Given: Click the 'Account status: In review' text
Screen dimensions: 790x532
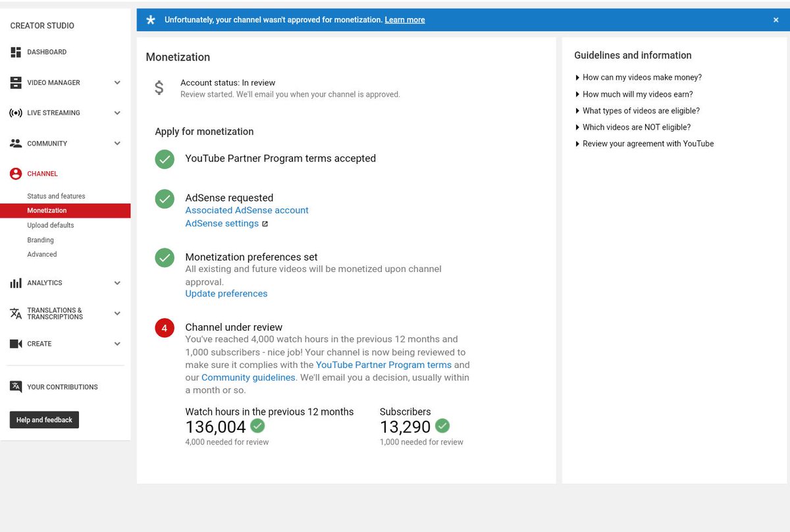Looking at the screenshot, I should pos(228,83).
